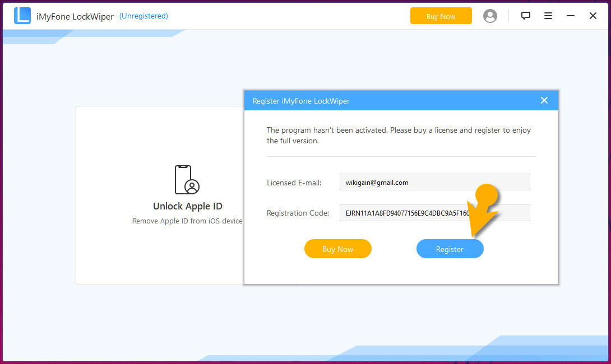
Task: Focus the Registration Code input field
Action: coord(434,213)
